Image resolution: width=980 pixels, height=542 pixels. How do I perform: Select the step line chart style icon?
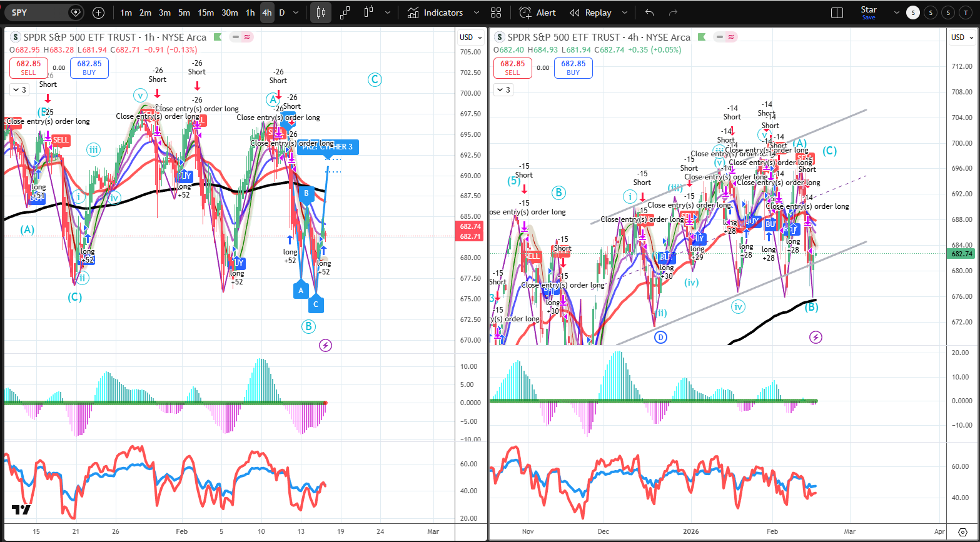(x=345, y=13)
